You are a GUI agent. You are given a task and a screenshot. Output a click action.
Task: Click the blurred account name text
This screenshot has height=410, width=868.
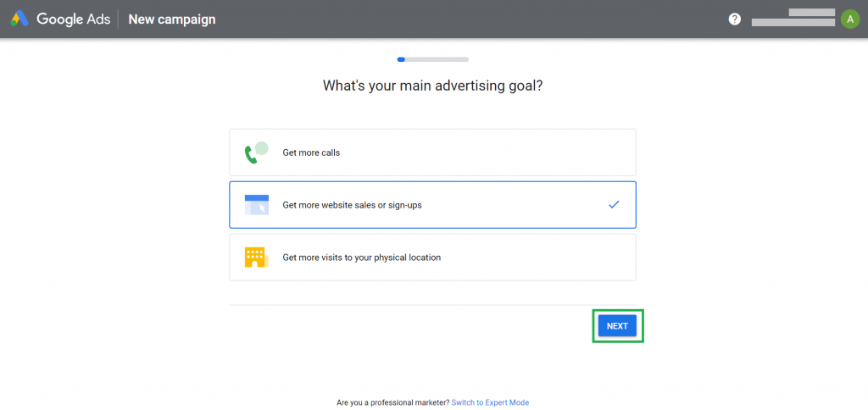793,17
